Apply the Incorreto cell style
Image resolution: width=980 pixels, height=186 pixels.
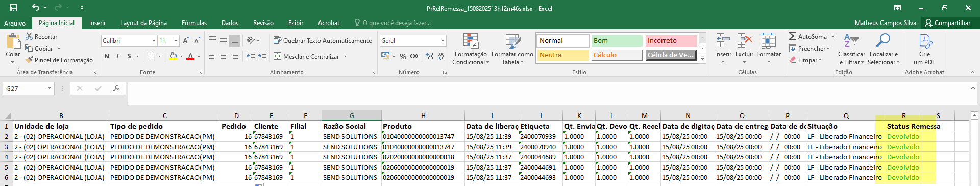[x=671, y=40]
